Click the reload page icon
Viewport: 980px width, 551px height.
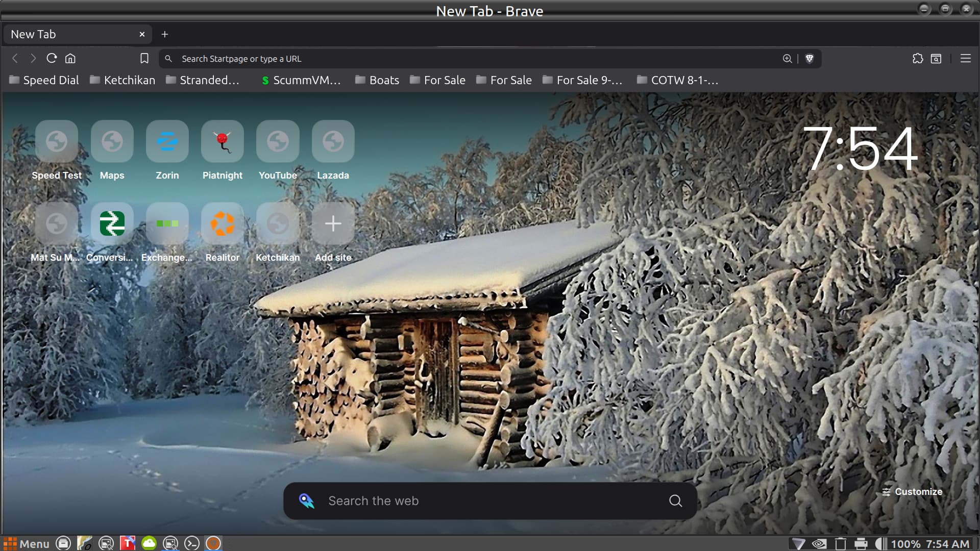pos(52,59)
